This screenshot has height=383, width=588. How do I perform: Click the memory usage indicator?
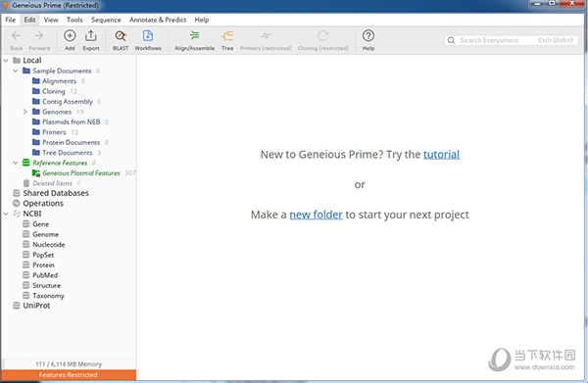click(x=69, y=363)
